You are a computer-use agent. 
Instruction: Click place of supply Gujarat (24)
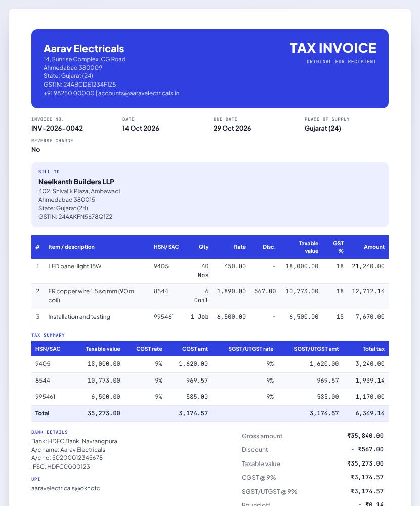coord(323,129)
